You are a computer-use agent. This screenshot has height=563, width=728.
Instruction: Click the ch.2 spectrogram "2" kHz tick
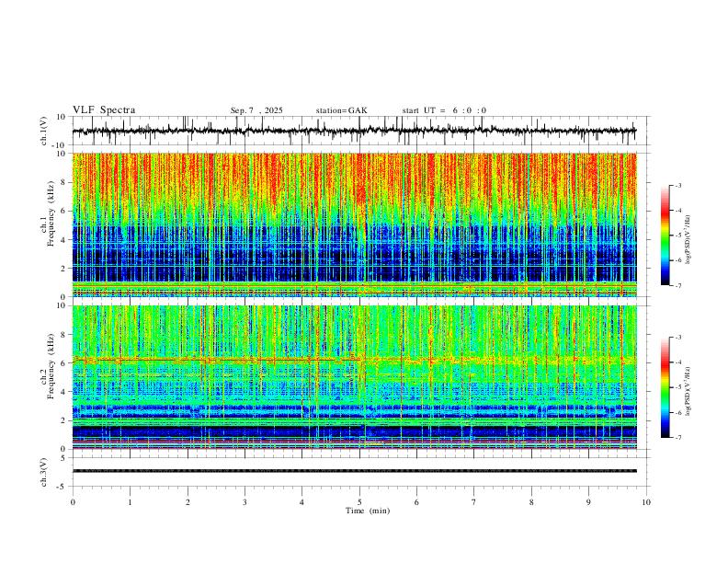63,420
